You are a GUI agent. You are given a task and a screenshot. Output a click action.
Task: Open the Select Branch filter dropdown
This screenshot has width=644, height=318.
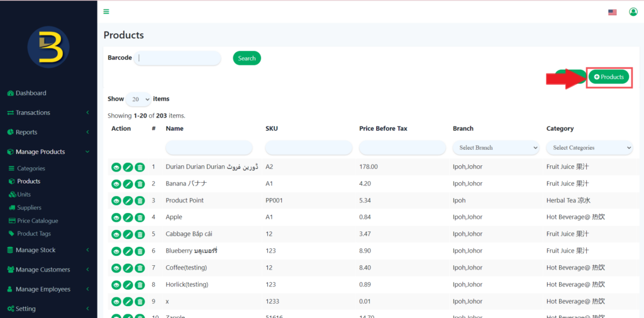click(x=496, y=148)
